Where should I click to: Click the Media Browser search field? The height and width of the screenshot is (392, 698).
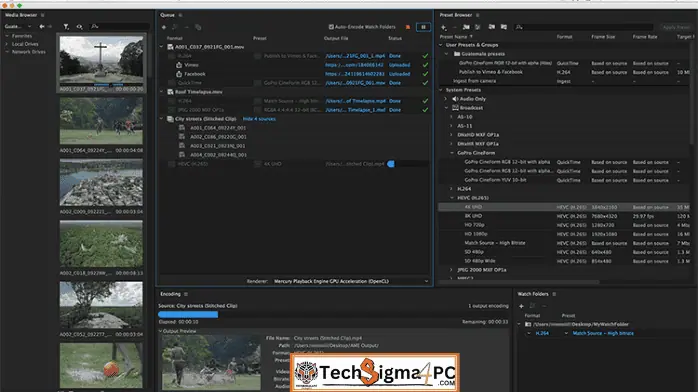119,27
